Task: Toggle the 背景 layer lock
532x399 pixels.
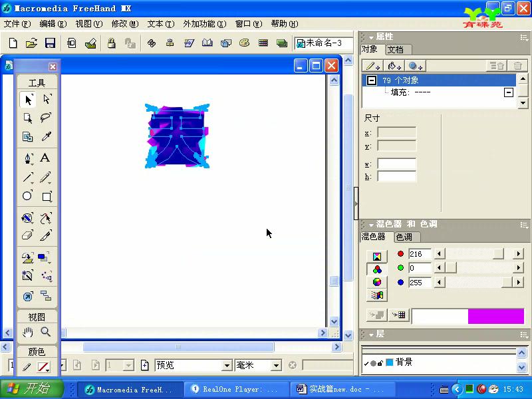Action: pos(380,363)
